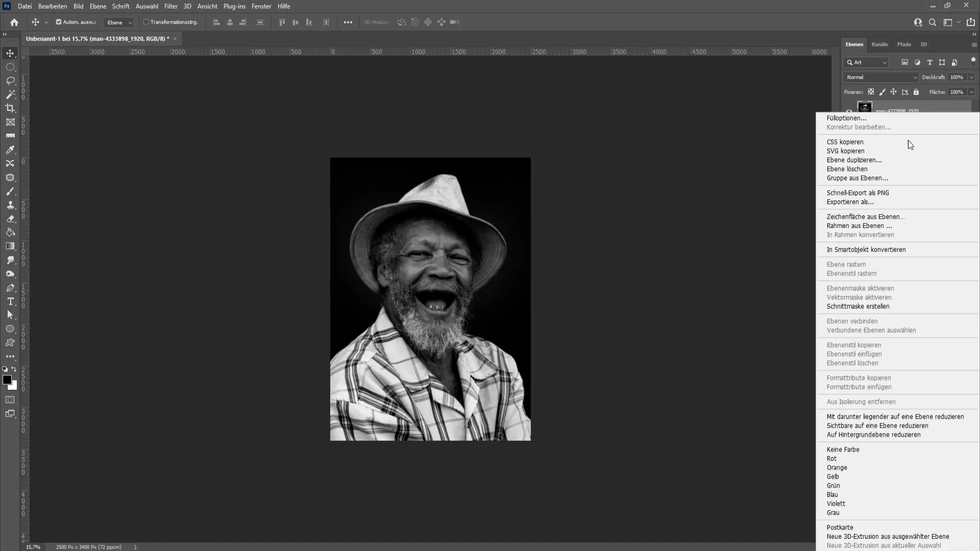Open the search magnifier icon top right
Image resolution: width=980 pixels, height=551 pixels.
933,22
